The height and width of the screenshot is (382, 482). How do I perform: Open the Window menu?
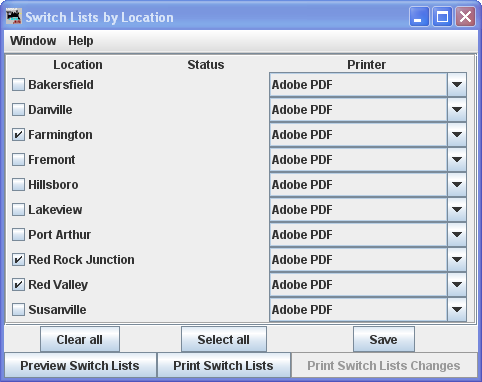point(33,41)
